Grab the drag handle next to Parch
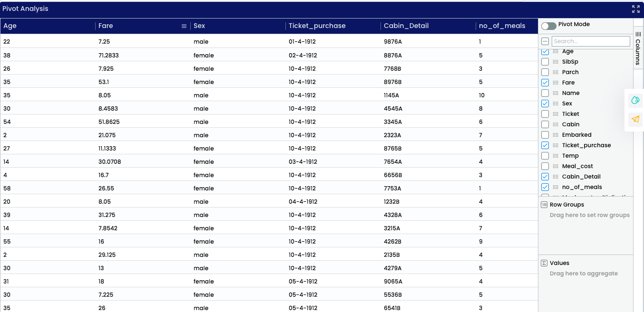644x312 pixels. tap(556, 72)
